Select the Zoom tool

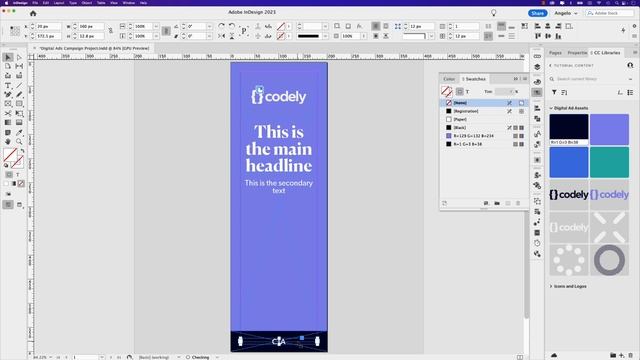(x=19, y=142)
